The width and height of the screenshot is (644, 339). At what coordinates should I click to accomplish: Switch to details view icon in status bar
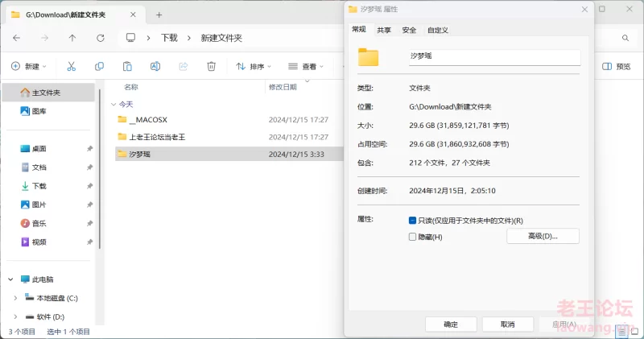[x=622, y=331]
